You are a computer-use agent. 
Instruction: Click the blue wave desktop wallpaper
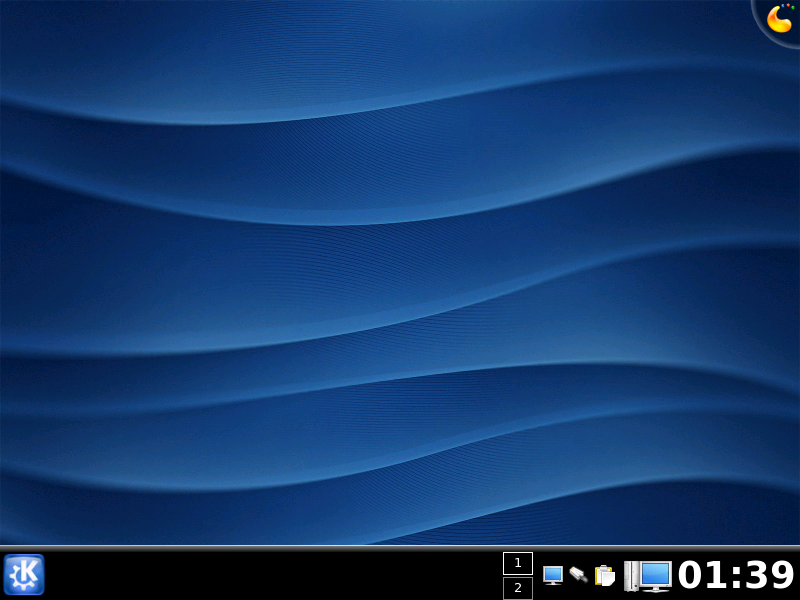coord(400,280)
